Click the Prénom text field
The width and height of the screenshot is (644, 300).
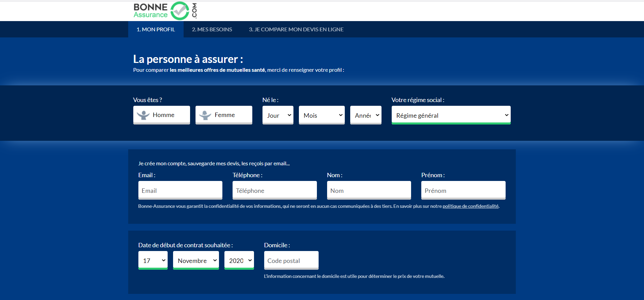click(x=463, y=190)
